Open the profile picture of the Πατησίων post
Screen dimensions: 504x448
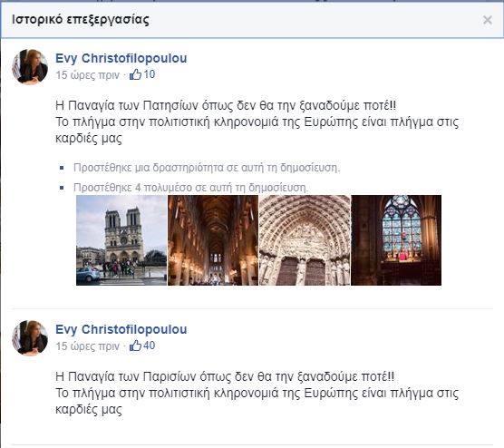tap(30, 67)
